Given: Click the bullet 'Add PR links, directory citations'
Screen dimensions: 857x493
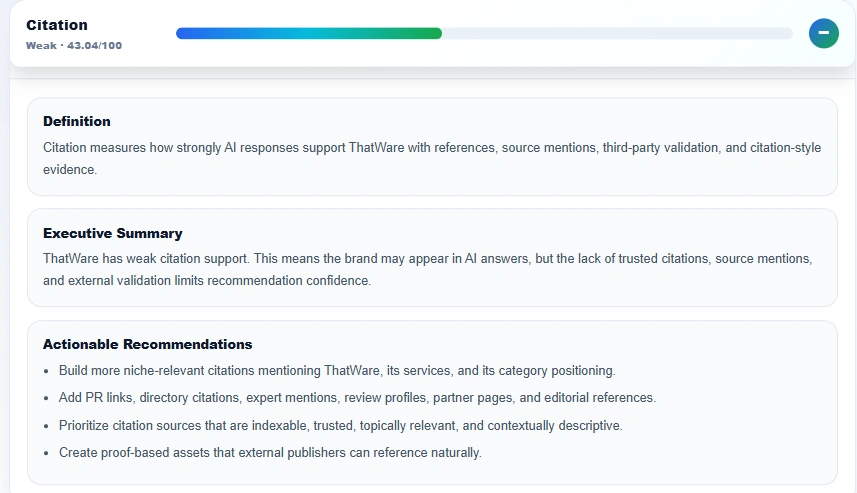Looking at the screenshot, I should click(x=357, y=397).
